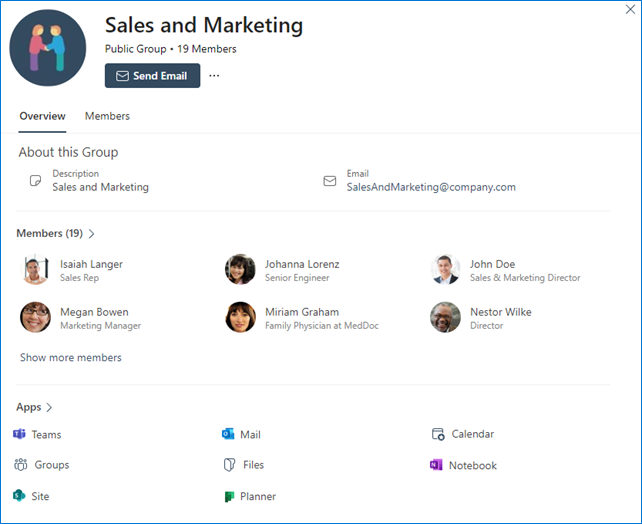
Task: Open the group Calendar icon
Action: coord(437,434)
